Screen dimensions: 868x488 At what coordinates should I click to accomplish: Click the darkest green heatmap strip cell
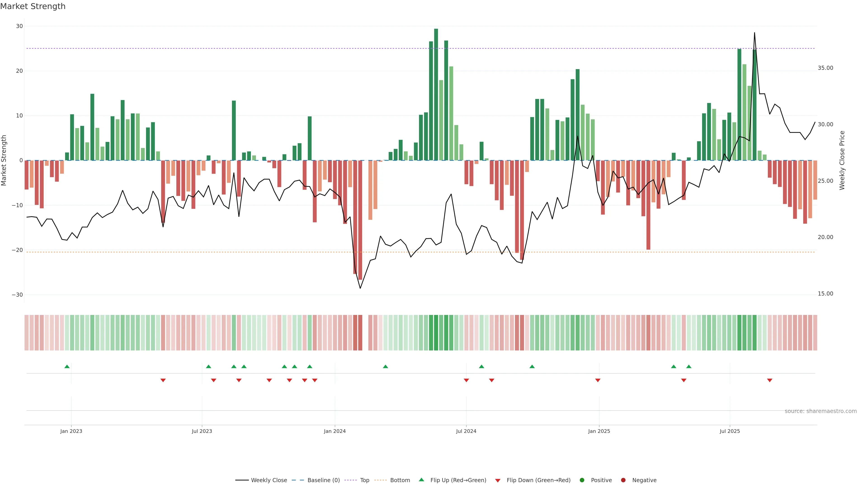tap(436, 333)
